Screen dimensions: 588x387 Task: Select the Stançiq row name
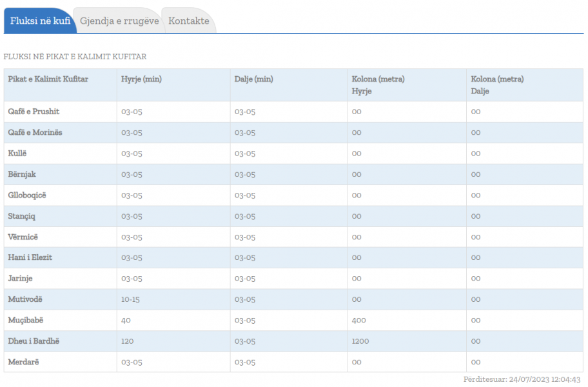click(22, 216)
